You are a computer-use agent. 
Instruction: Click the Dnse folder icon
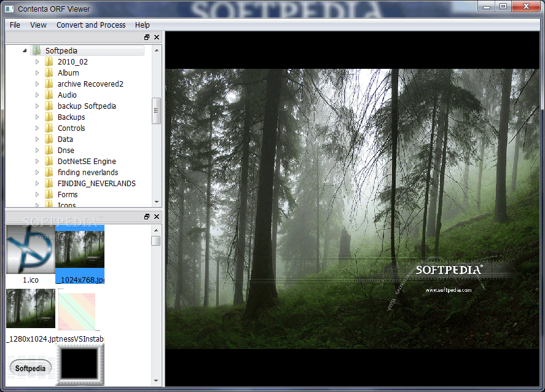click(x=49, y=151)
